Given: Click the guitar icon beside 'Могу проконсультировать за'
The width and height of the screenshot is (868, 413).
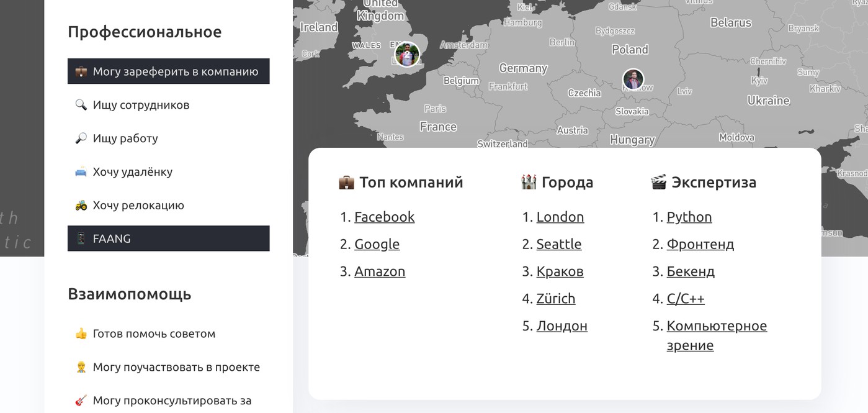Looking at the screenshot, I should pyautogui.click(x=81, y=401).
